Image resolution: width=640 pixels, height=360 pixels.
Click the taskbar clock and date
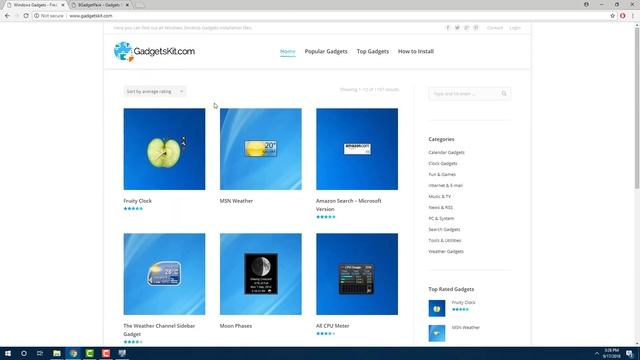point(611,353)
